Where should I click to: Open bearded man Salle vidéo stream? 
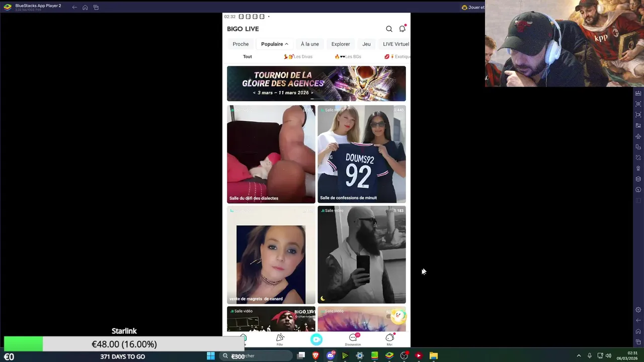(x=361, y=255)
